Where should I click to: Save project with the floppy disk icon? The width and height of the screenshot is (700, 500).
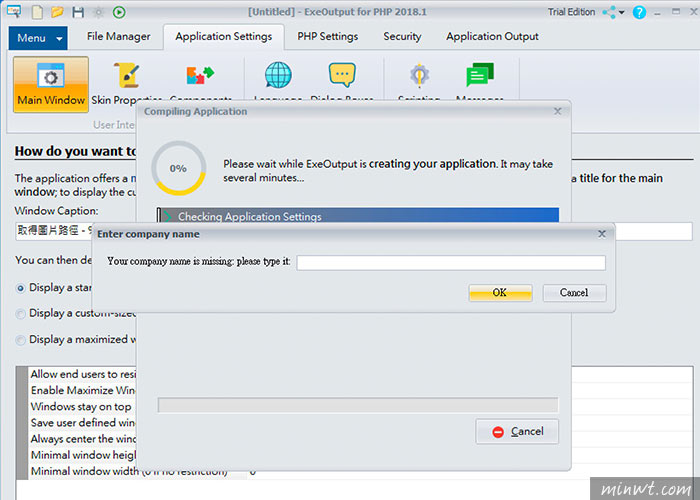pos(78,12)
